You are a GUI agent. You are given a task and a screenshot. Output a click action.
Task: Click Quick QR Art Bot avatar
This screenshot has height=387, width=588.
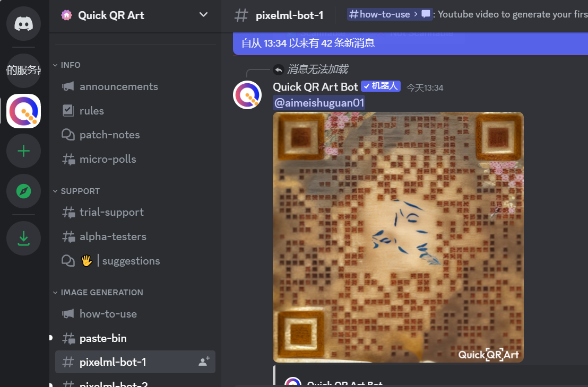247,95
